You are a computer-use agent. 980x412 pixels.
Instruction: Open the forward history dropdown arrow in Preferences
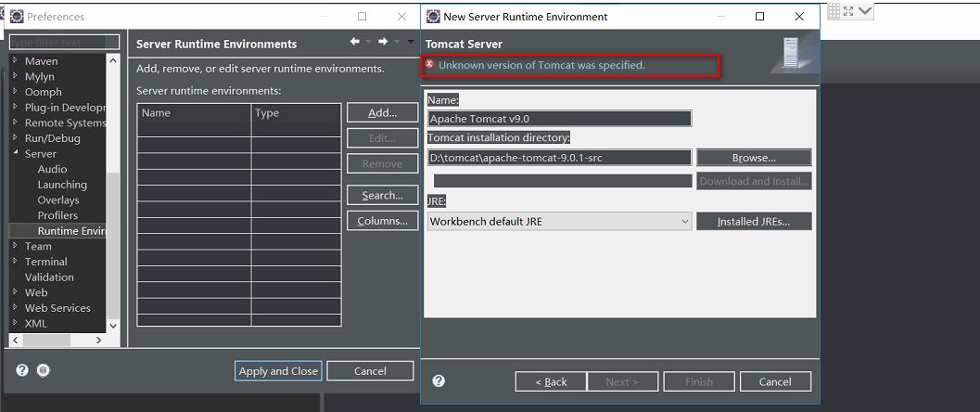[397, 42]
